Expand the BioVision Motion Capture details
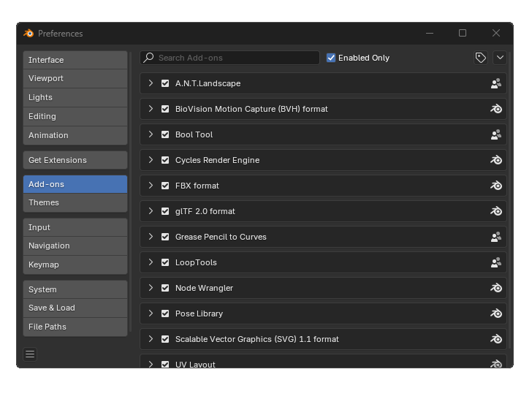The image size is (532, 399). (x=151, y=109)
